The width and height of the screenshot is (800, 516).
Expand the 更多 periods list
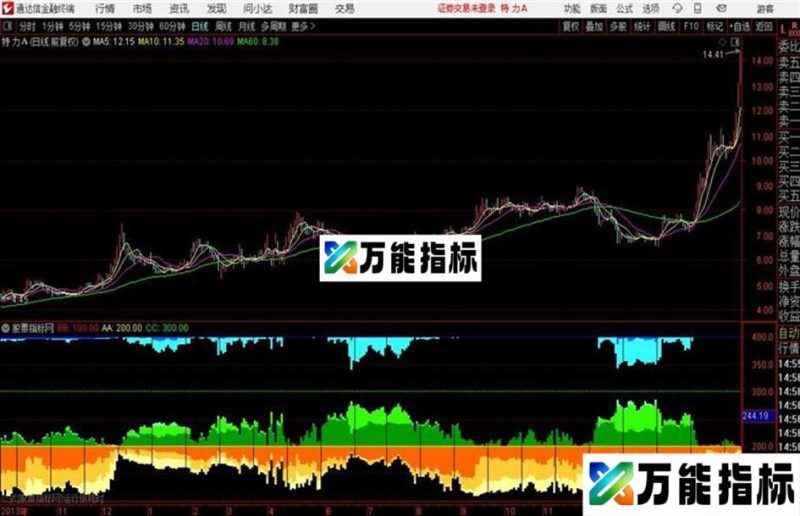pyautogui.click(x=303, y=27)
